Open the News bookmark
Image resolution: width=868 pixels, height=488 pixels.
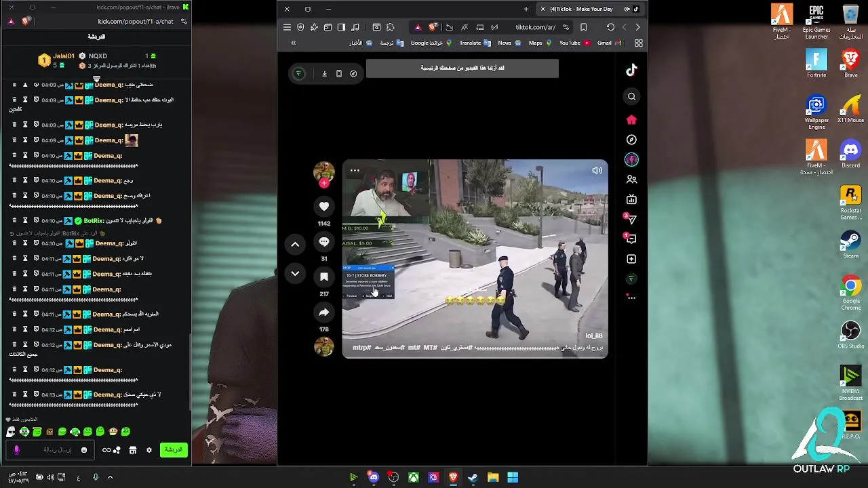pos(509,43)
